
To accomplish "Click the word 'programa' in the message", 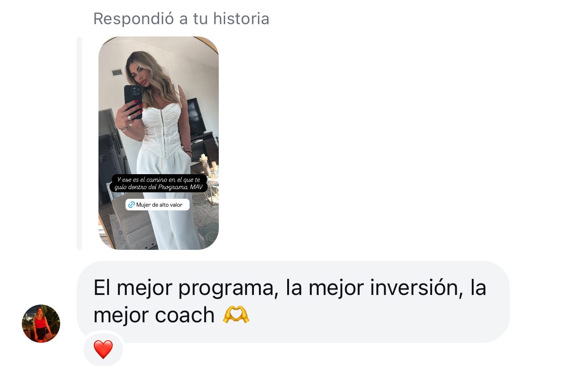I will pos(227,288).
